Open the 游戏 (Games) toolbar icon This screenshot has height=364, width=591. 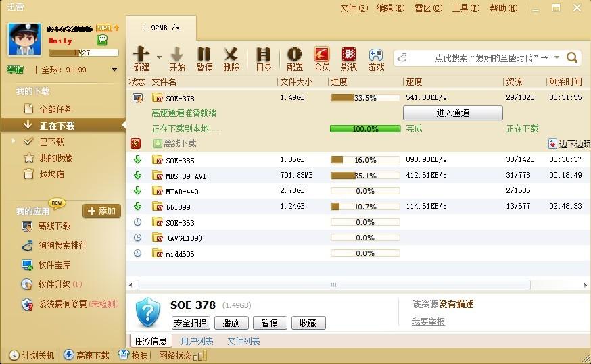(376, 59)
